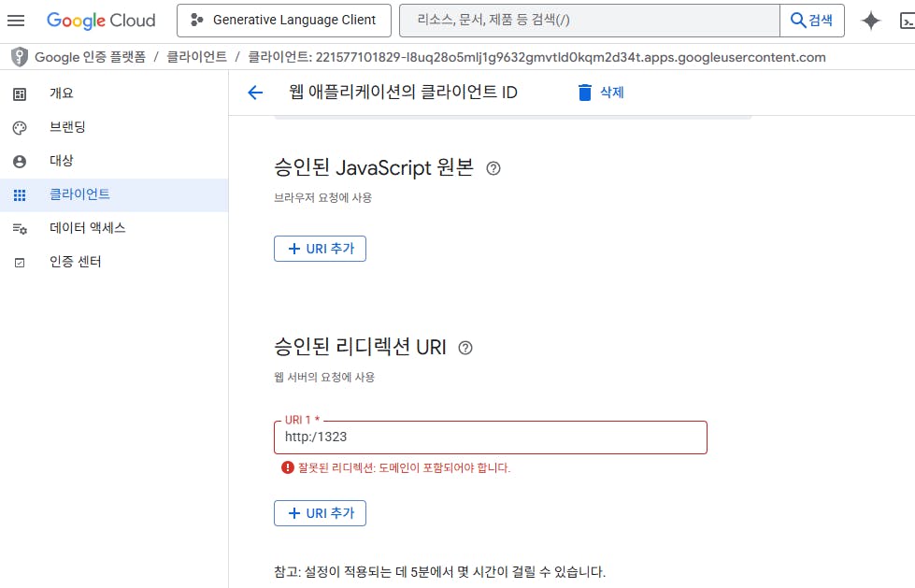Image resolution: width=915 pixels, height=588 pixels.
Task: Add URI under 리디렉션 URI section
Action: (x=320, y=513)
